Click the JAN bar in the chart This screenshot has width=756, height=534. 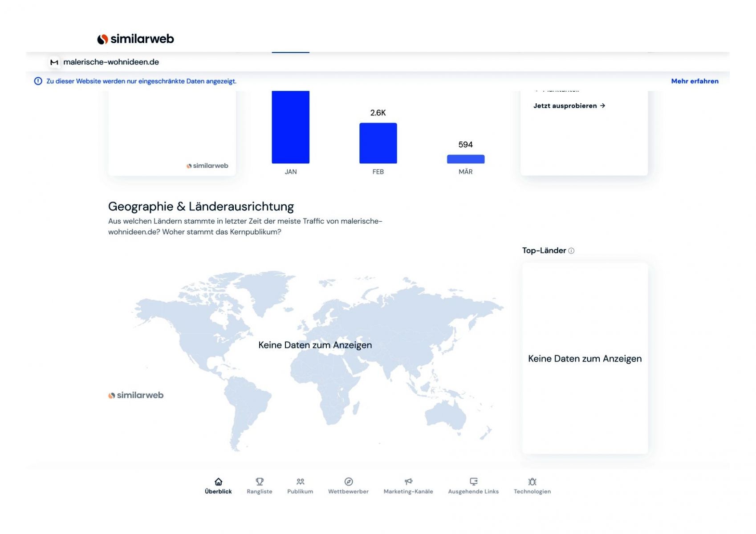tap(291, 127)
